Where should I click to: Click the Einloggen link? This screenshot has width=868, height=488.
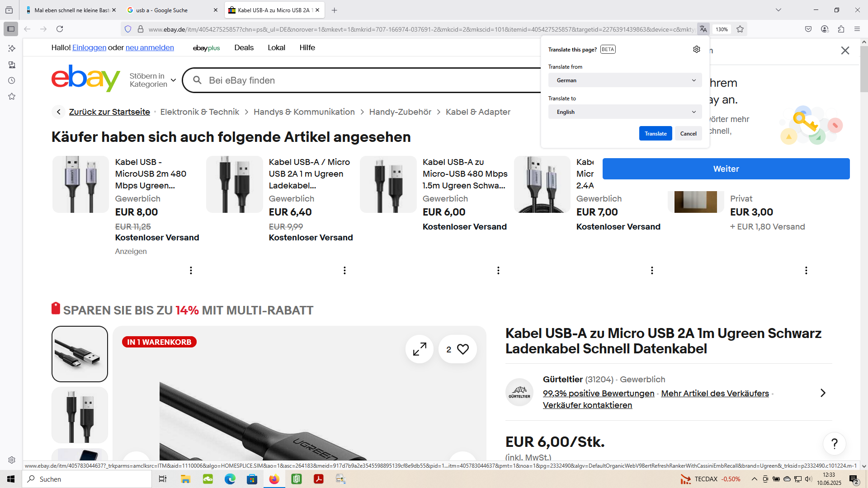click(x=89, y=47)
